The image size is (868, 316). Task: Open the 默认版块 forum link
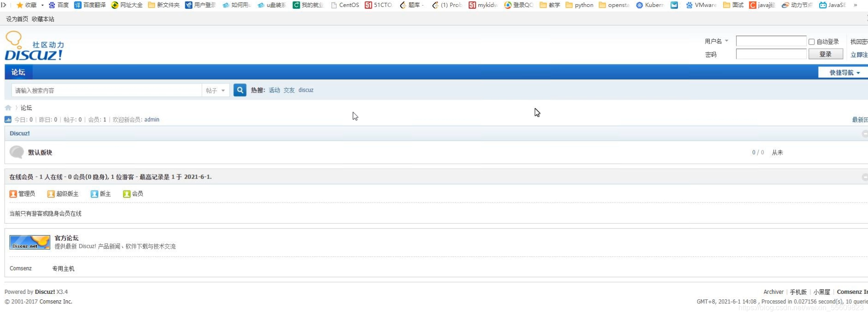(x=40, y=152)
